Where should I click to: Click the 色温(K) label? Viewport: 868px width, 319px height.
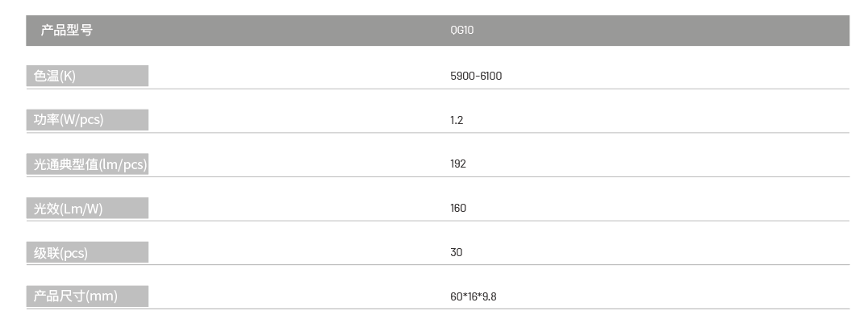coord(54,76)
